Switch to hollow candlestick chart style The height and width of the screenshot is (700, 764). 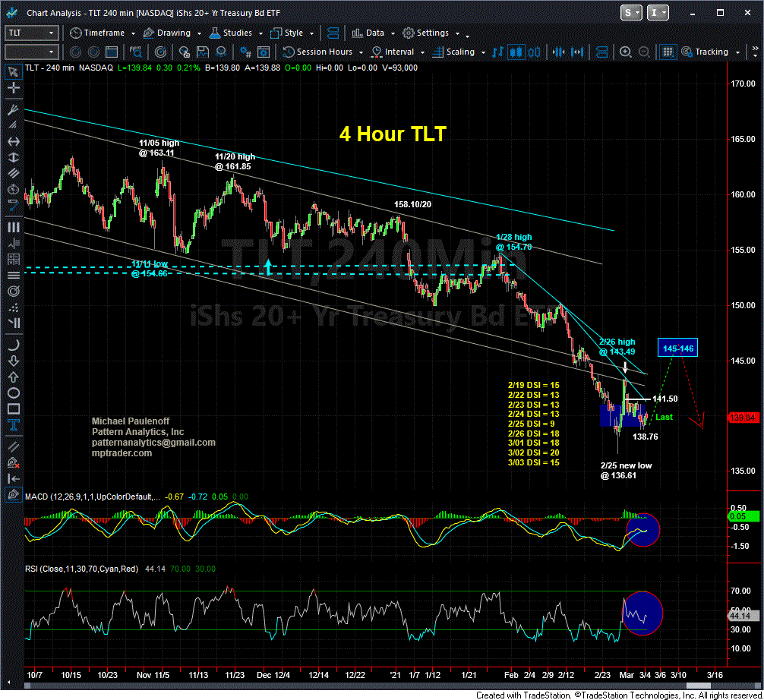click(x=534, y=52)
